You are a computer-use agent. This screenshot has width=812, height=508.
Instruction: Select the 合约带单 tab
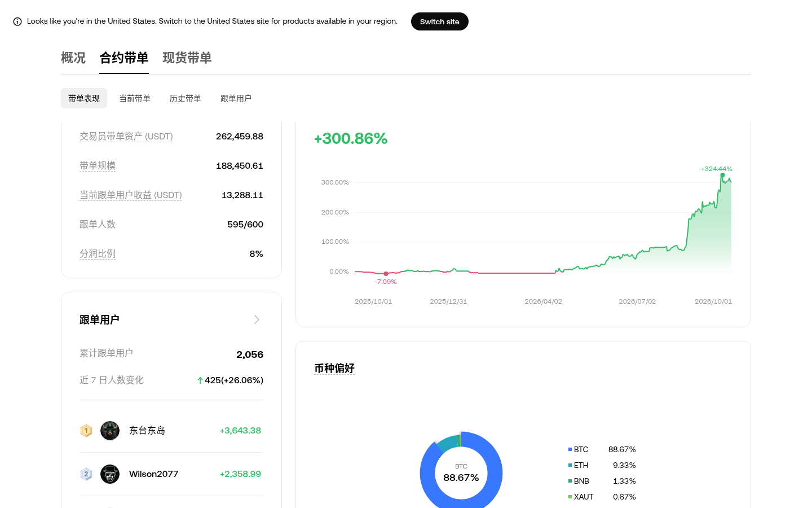(x=124, y=58)
